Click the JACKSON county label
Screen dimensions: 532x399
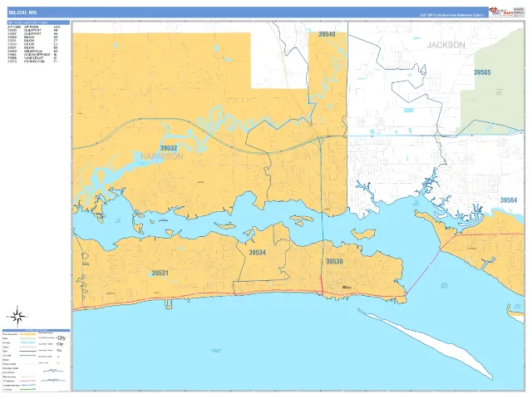point(446,45)
